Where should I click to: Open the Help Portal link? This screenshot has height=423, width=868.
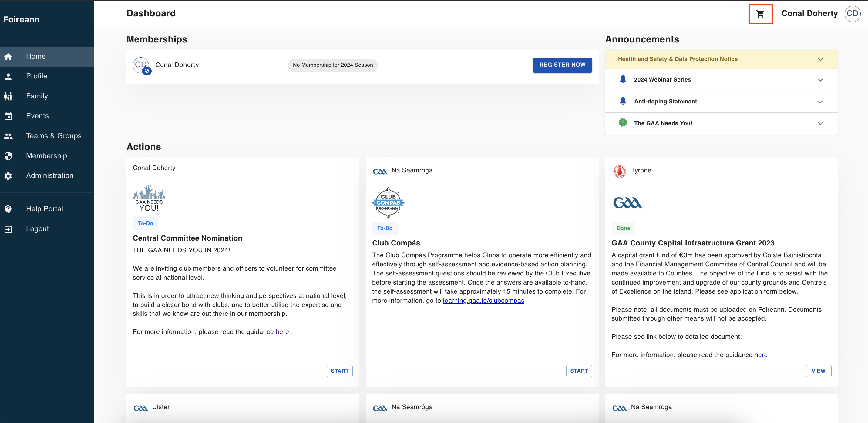(47, 209)
